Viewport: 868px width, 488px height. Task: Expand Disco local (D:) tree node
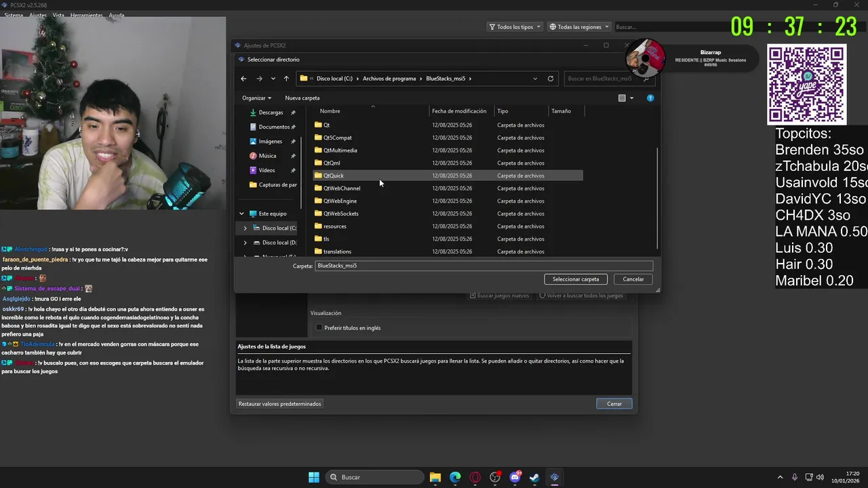click(245, 243)
